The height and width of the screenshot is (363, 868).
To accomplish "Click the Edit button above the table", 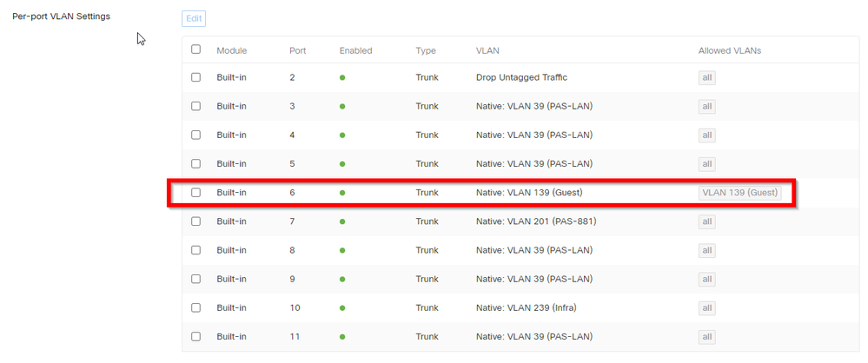I will point(194,18).
